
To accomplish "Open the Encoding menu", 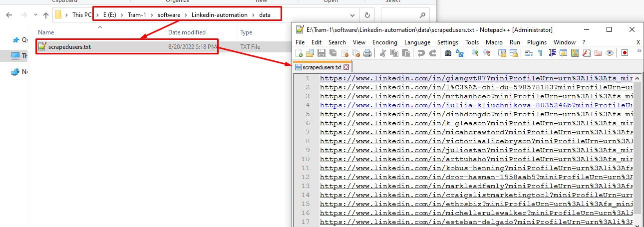I will [x=385, y=42].
